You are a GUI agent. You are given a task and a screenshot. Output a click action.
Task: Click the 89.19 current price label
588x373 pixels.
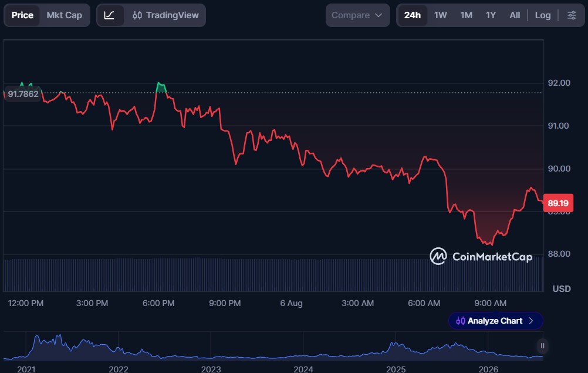(558, 203)
